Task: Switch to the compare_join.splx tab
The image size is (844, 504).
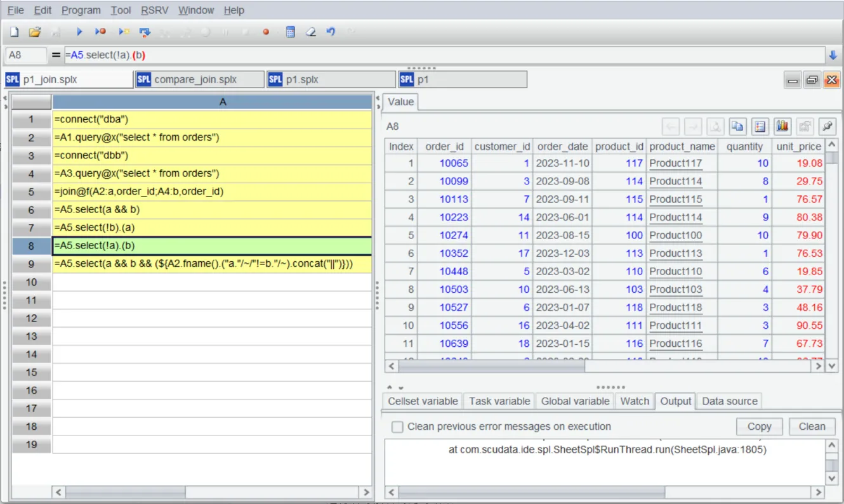Action: pyautogui.click(x=200, y=80)
